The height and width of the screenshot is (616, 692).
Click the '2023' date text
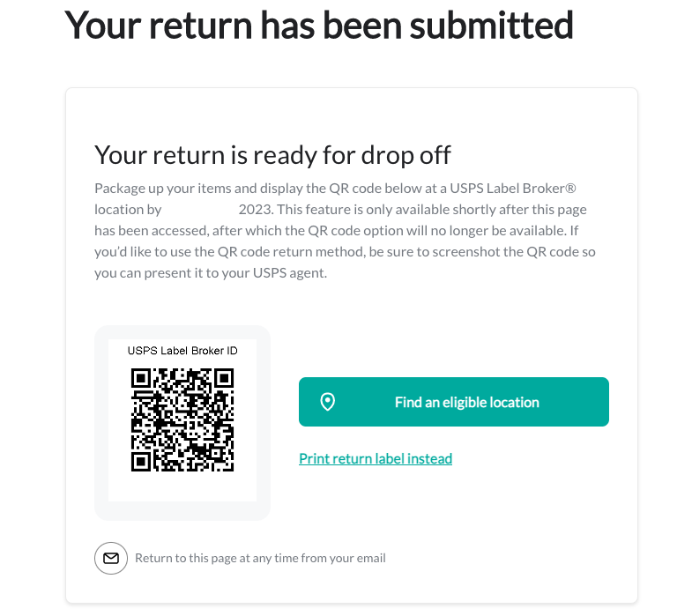257,210
